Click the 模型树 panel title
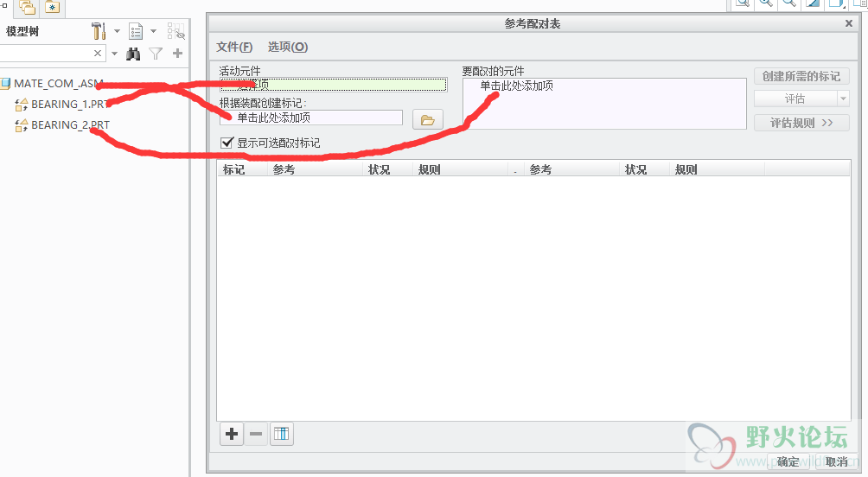 click(x=22, y=32)
